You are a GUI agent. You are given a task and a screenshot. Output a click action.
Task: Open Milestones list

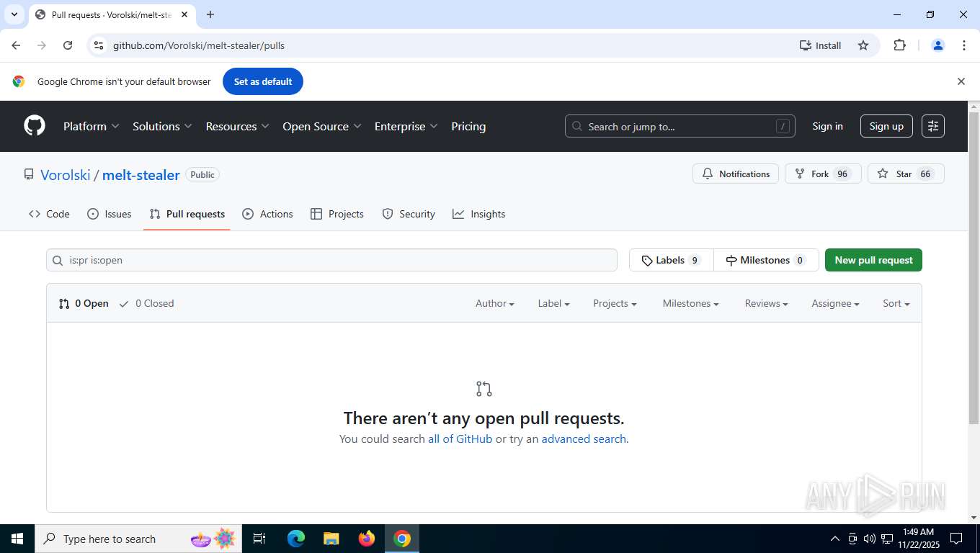click(766, 260)
